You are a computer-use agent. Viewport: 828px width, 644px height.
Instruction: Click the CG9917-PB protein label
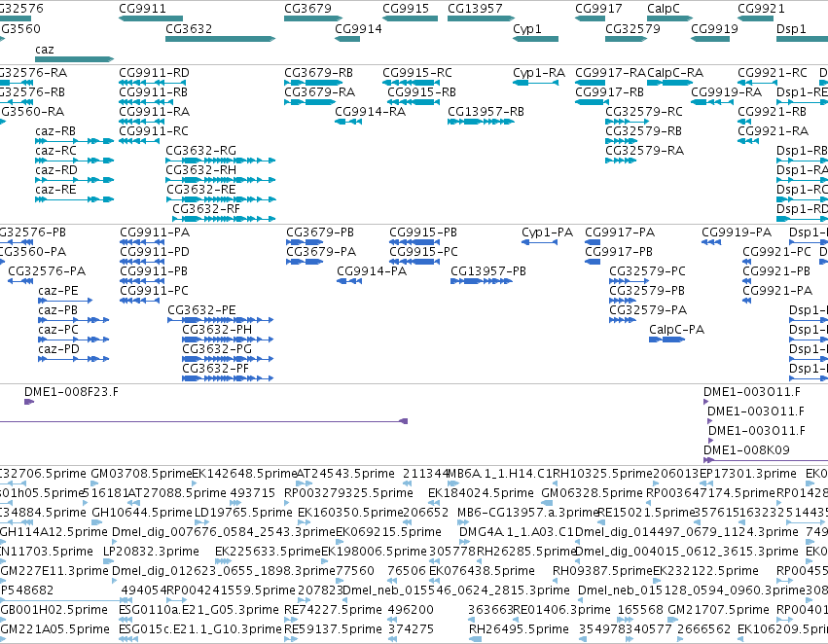coord(619,252)
